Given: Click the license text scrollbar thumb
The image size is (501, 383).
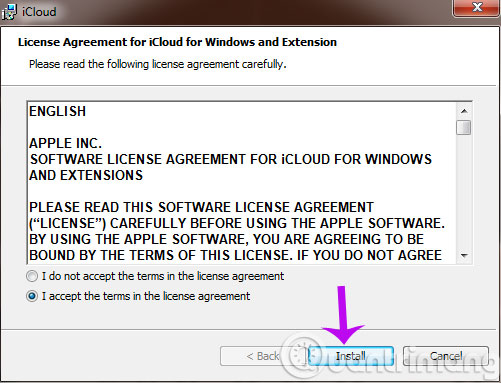Looking at the screenshot, I should point(464,127).
